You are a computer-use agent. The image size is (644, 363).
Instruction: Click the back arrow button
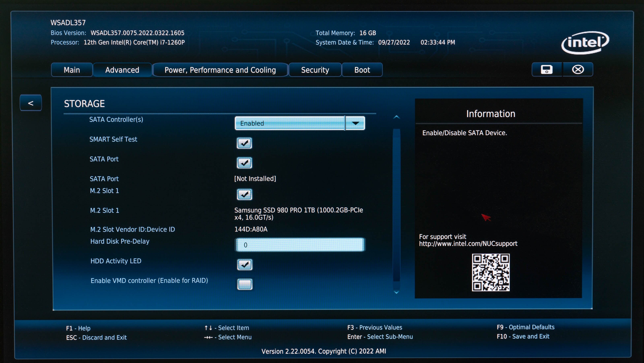pos(31,103)
